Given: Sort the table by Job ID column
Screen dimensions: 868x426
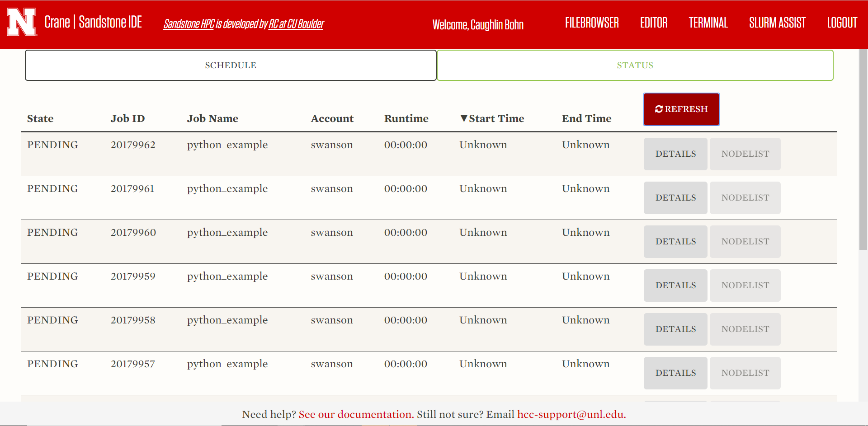Looking at the screenshot, I should [127, 119].
